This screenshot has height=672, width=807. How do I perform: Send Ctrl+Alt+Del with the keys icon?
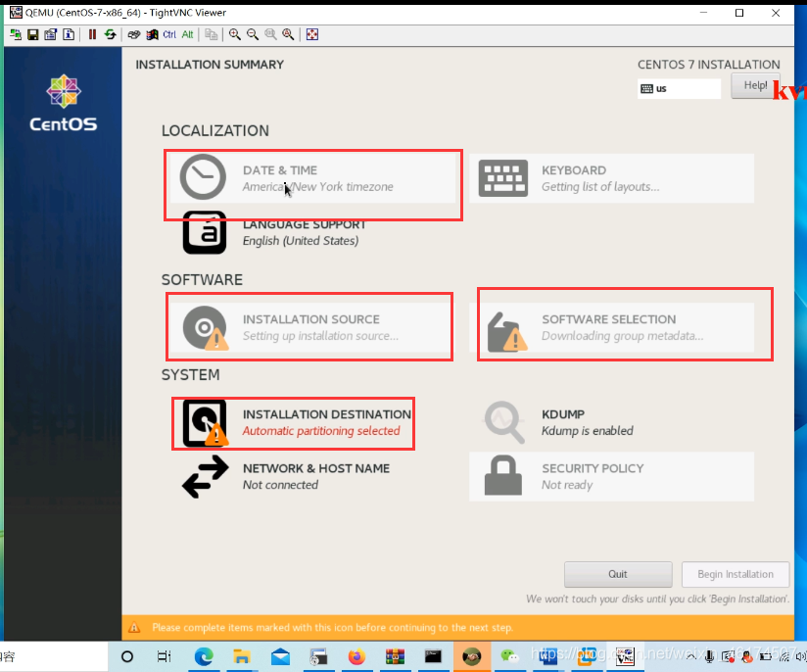point(134,34)
